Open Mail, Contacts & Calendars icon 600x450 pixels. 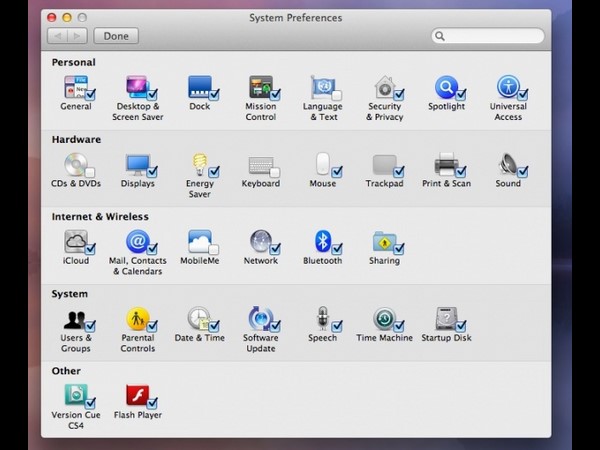coord(137,241)
